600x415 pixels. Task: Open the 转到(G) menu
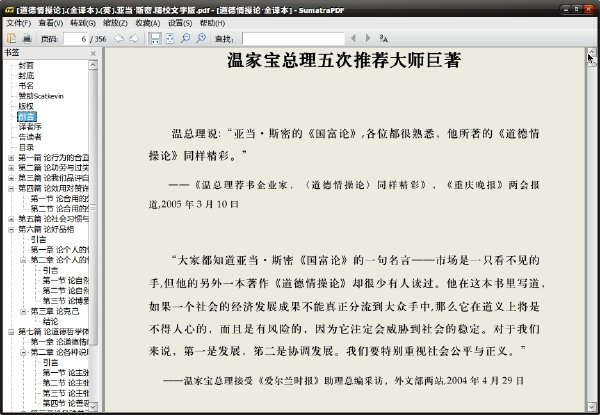[x=83, y=23]
